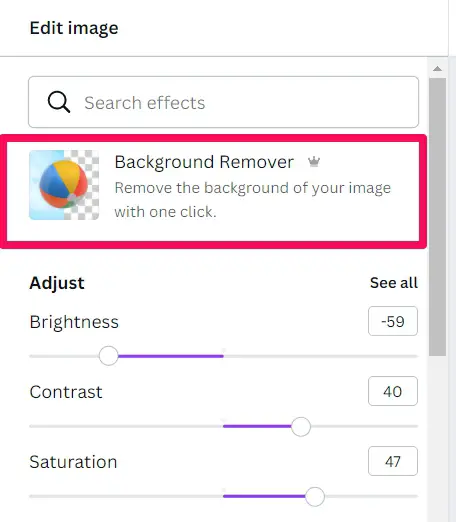Select the Brightness value box showing -59
456x522 pixels.
click(x=393, y=321)
